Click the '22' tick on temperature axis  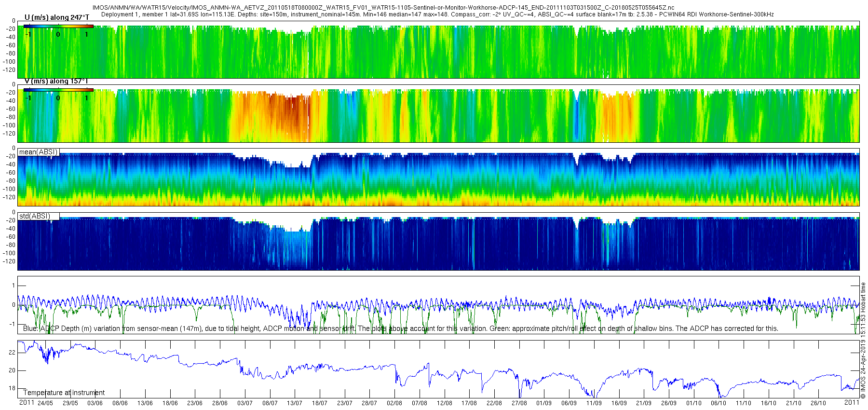pos(12,353)
